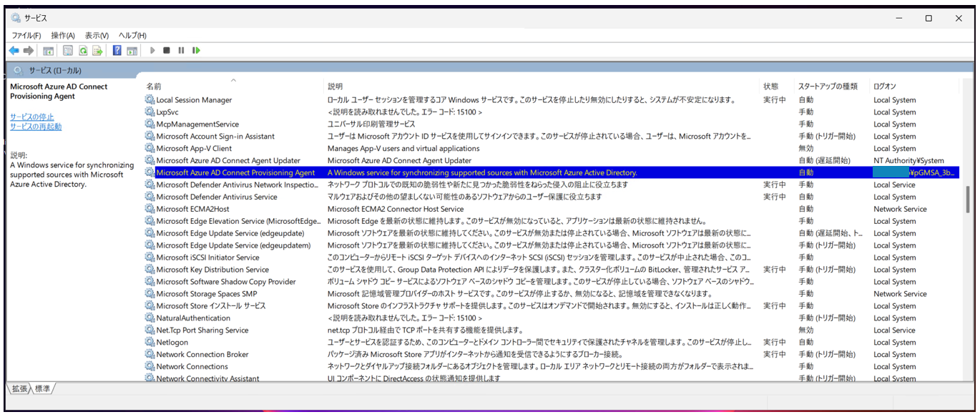The height and width of the screenshot is (417, 980).
Task: Toggle the show/hide action pane icon
Action: coord(132,51)
